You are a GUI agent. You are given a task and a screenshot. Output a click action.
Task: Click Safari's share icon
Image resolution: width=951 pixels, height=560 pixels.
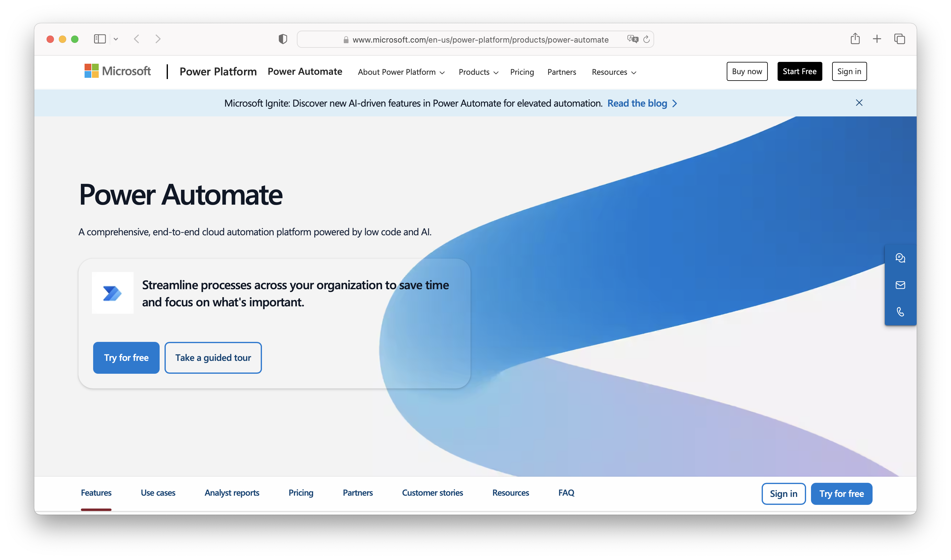click(x=855, y=39)
